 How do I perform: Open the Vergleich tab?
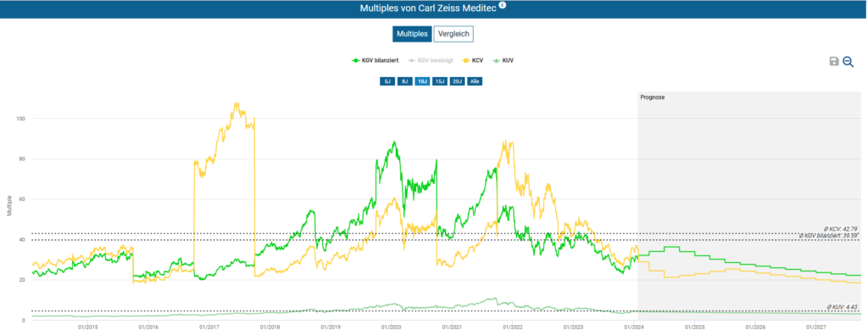pyautogui.click(x=453, y=34)
